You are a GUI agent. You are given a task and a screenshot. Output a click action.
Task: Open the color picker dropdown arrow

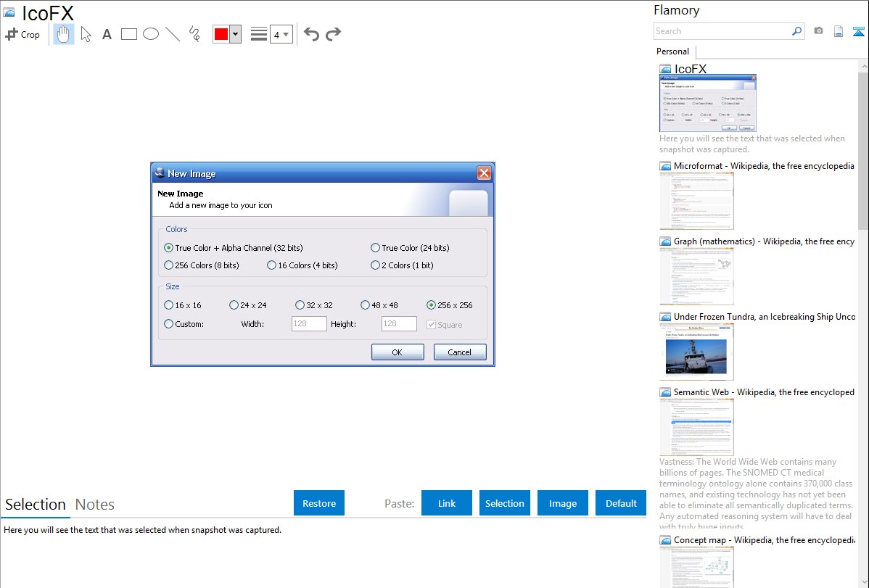pos(235,34)
